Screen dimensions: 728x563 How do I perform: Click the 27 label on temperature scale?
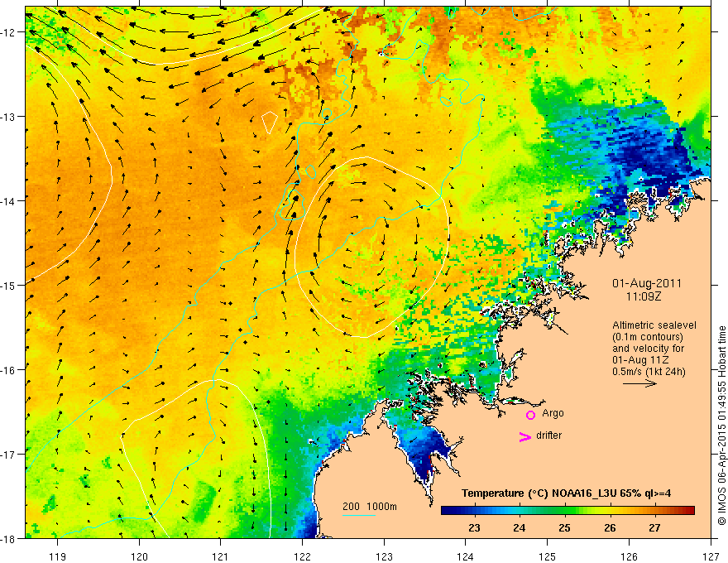(654, 528)
